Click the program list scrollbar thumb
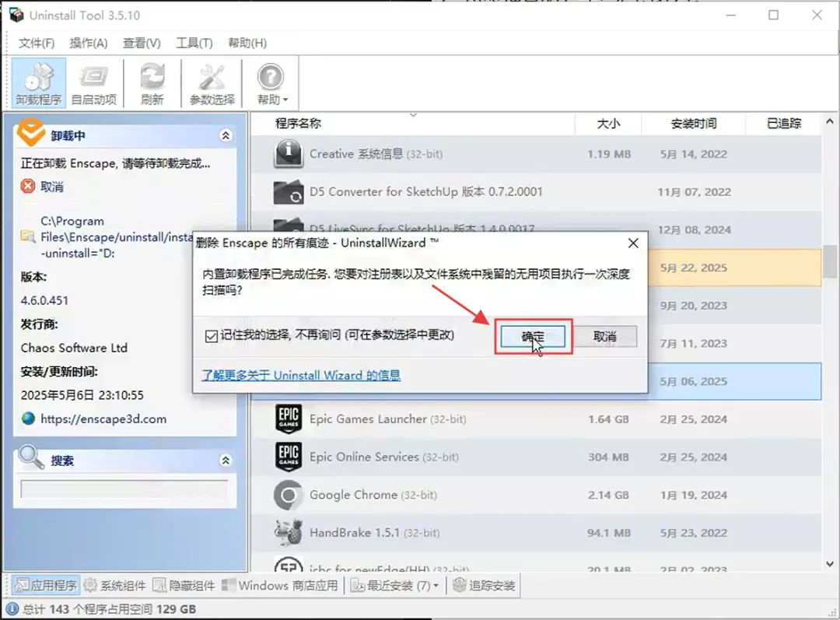The height and width of the screenshot is (620, 840). [x=830, y=261]
